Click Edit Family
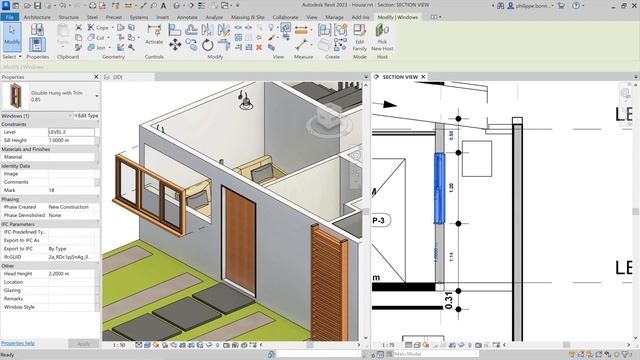Screen dimensions: 640x360 [360, 38]
